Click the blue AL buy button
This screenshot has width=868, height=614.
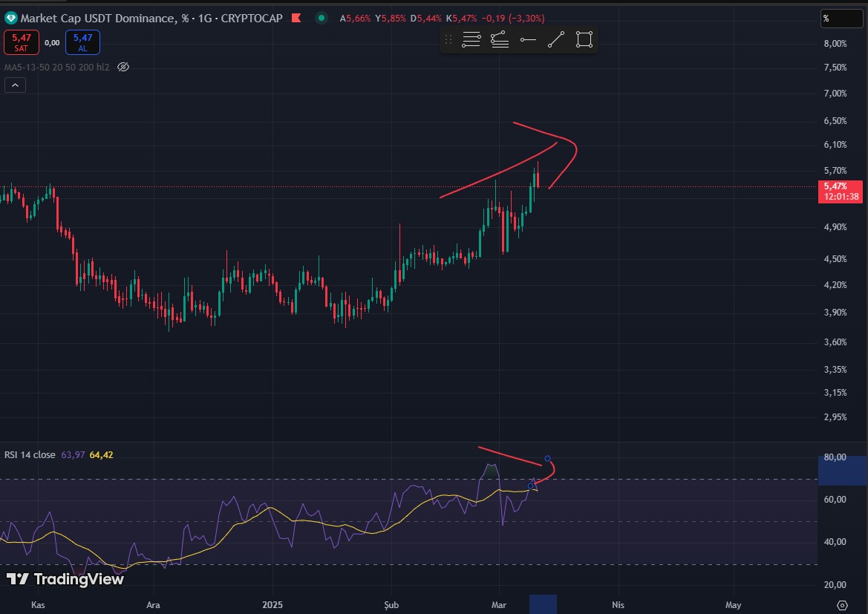[x=82, y=42]
